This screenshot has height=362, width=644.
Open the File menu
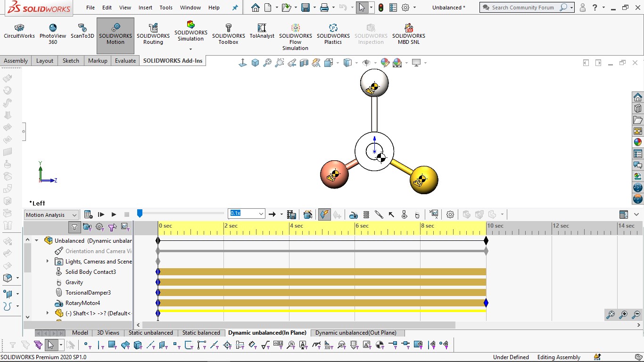point(91,8)
